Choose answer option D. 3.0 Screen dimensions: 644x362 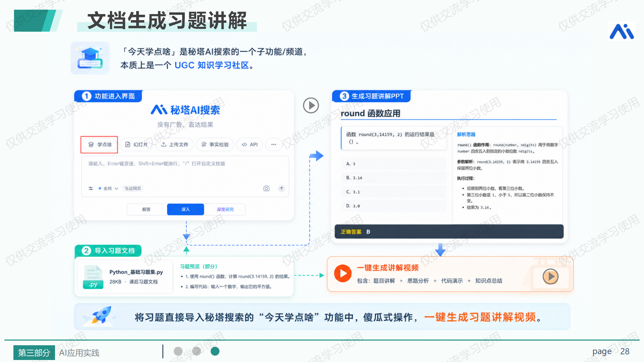click(x=393, y=206)
